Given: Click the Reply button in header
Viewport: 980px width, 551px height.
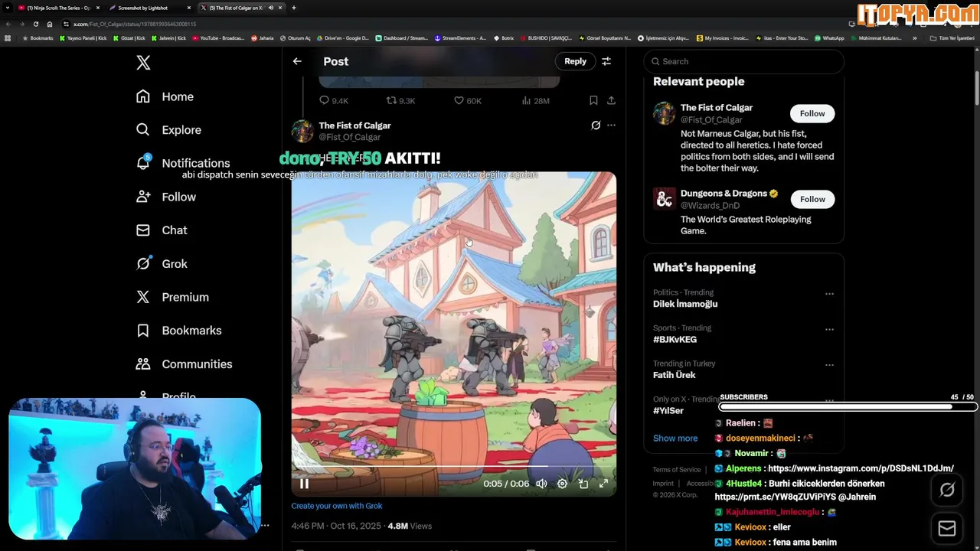Looking at the screenshot, I should 575,61.
